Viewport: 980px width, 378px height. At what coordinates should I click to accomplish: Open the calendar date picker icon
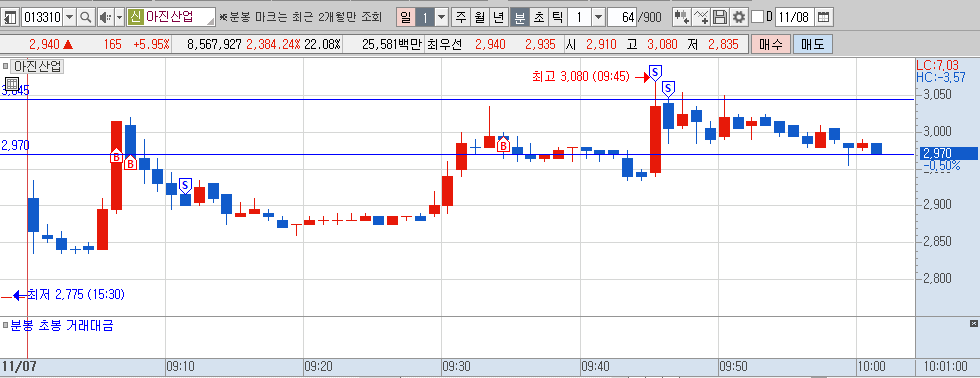824,17
